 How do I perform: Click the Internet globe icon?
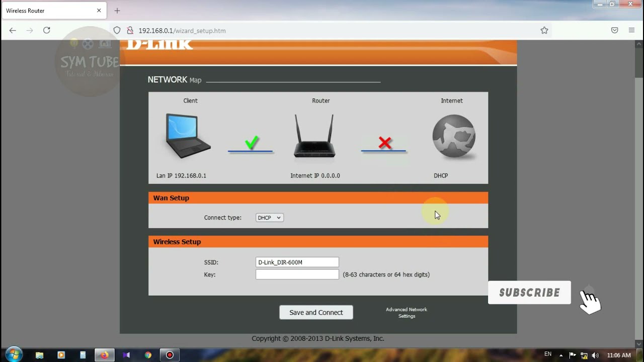click(454, 137)
